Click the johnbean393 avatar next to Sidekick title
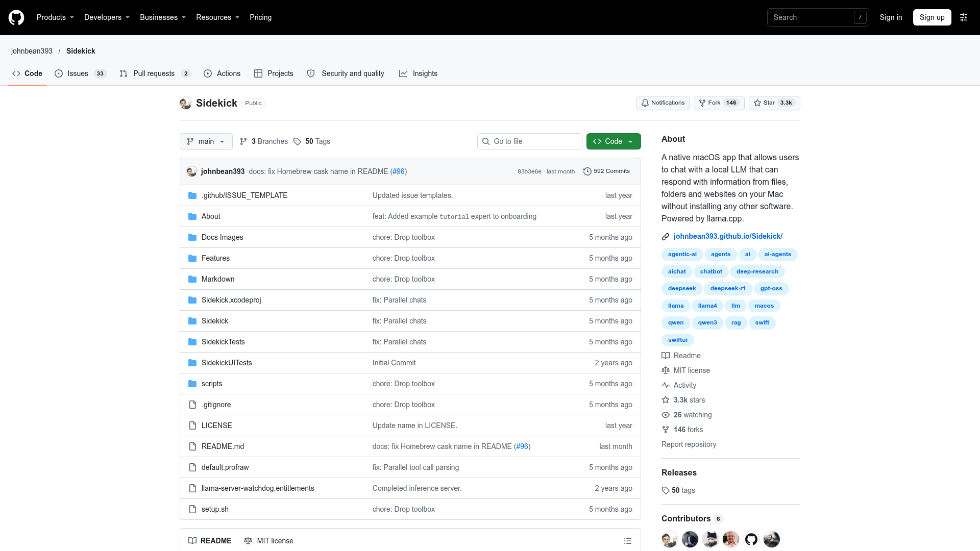 [x=186, y=103]
